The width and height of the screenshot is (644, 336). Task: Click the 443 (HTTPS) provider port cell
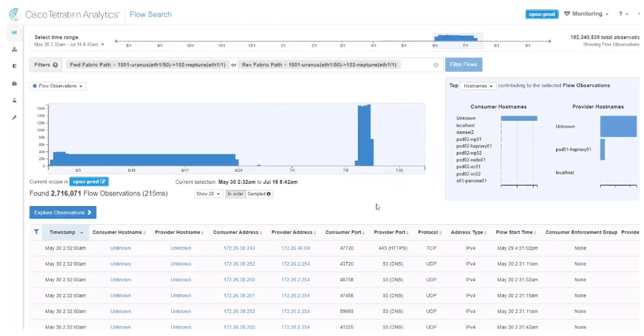(393, 248)
